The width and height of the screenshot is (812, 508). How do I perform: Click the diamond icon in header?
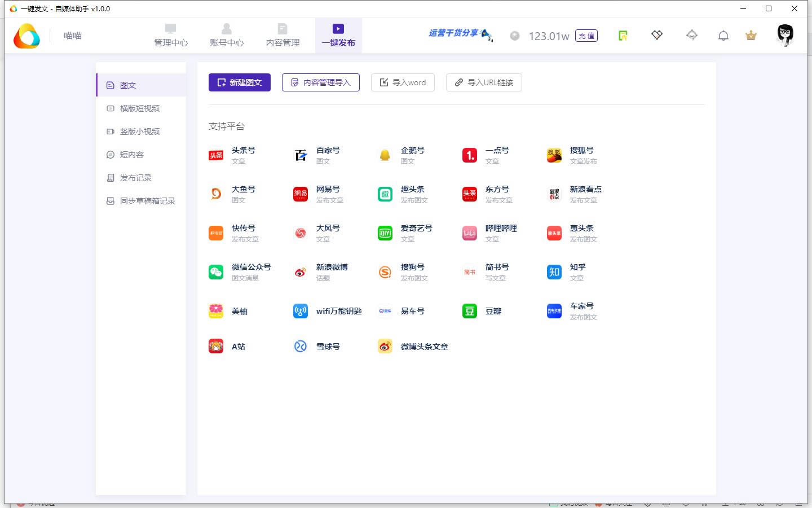click(657, 35)
